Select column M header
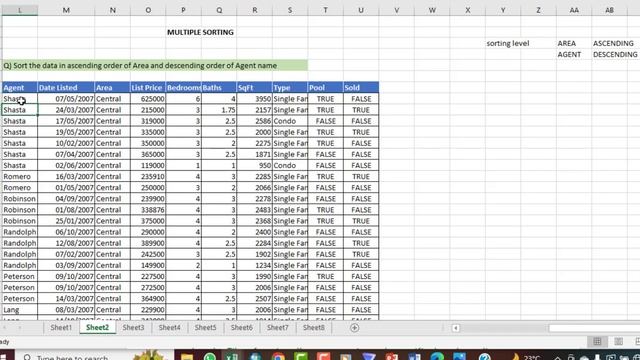640x360 pixels. click(66, 10)
